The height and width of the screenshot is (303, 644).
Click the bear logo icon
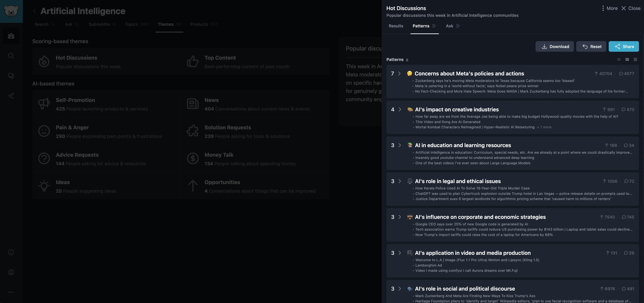11,11
